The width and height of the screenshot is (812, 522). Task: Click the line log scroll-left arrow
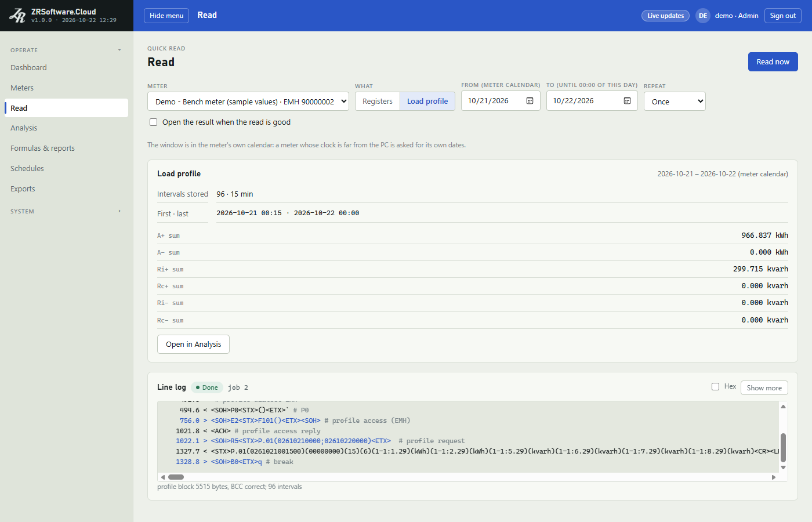163,477
